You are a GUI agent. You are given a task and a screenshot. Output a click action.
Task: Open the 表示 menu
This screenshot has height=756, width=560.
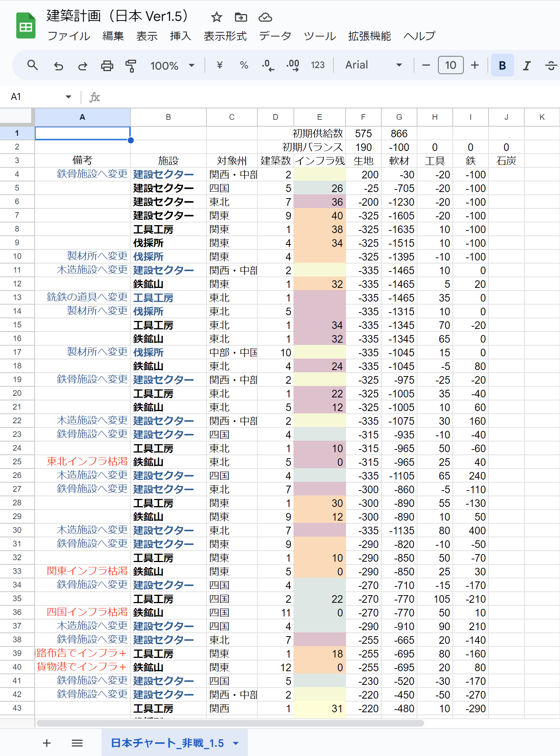tap(147, 36)
